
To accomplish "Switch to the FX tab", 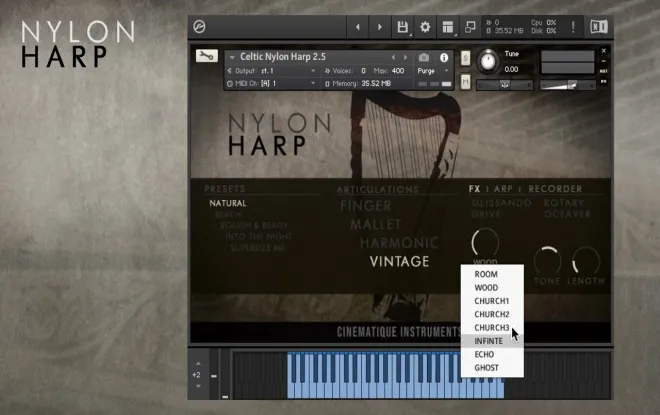I will tap(474, 189).
